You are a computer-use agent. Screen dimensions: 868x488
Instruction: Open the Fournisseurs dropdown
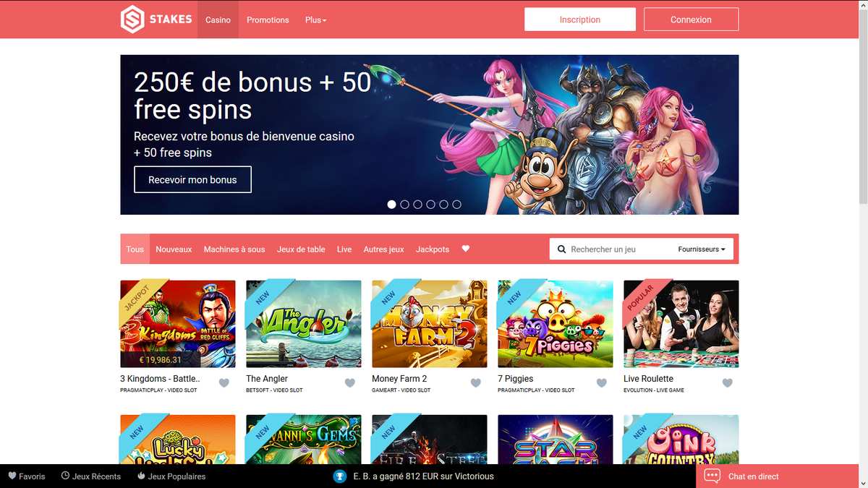click(x=702, y=249)
